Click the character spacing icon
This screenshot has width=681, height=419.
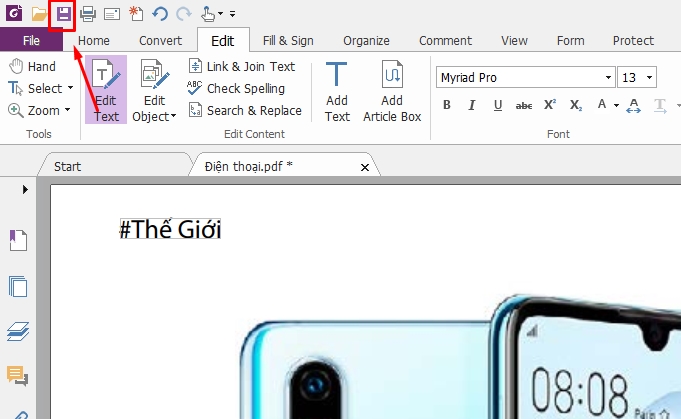(x=634, y=106)
